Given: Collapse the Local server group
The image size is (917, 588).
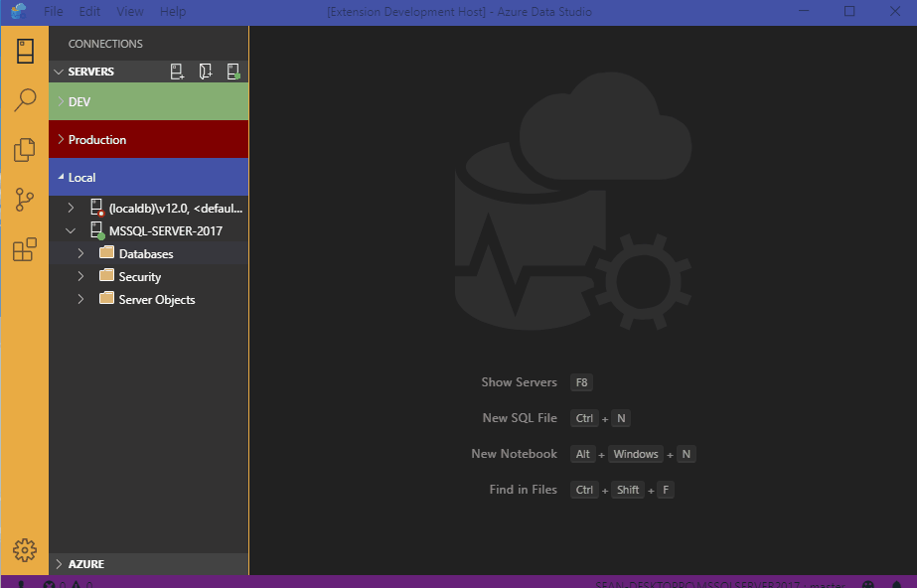Looking at the screenshot, I should 61,177.
